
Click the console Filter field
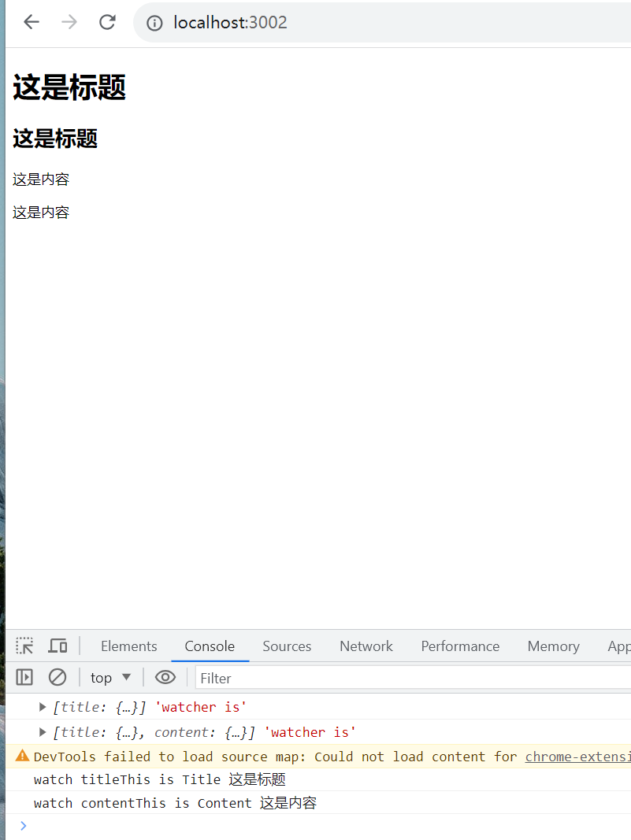pos(413,678)
